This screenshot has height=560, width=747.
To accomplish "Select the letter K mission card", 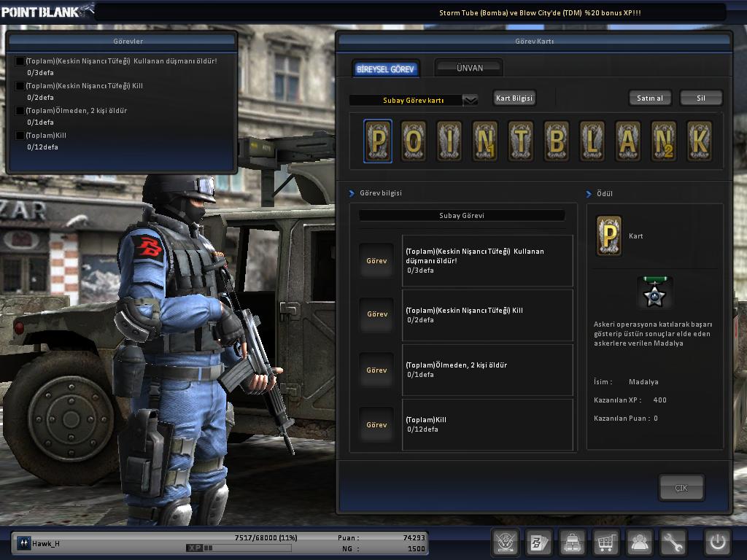I will point(700,141).
